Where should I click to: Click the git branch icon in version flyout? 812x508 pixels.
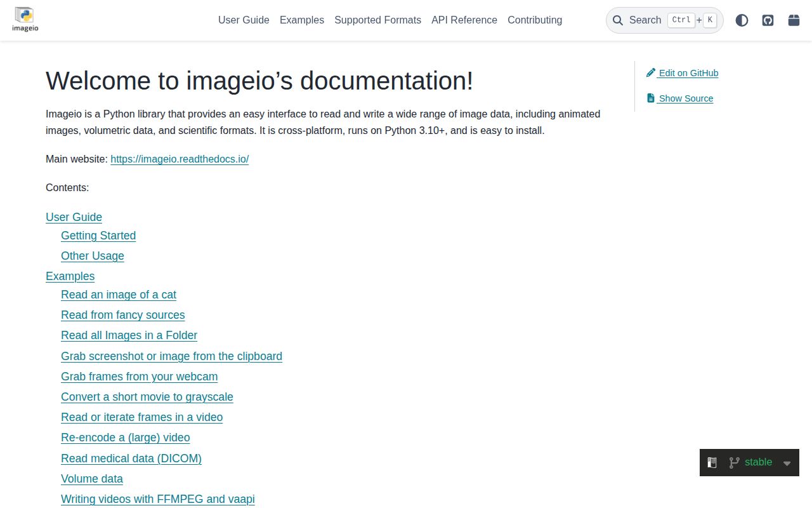(x=734, y=463)
